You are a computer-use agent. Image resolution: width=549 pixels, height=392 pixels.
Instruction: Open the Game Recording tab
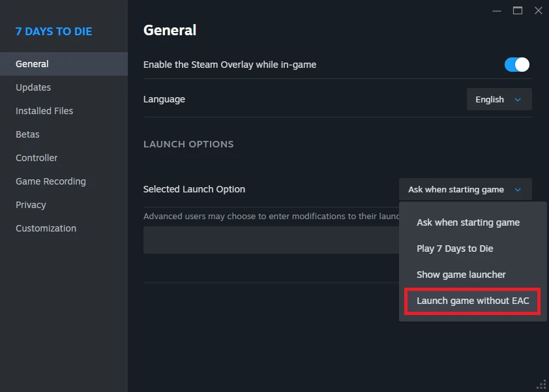(x=64, y=181)
